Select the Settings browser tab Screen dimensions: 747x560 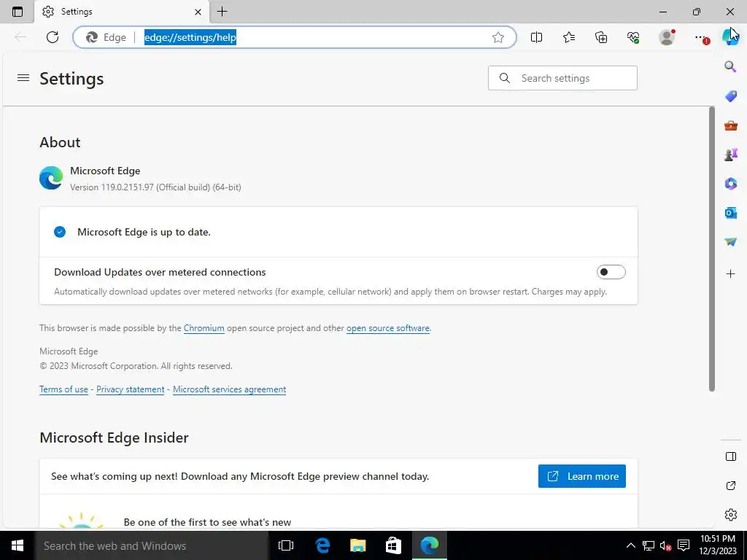[122, 12]
